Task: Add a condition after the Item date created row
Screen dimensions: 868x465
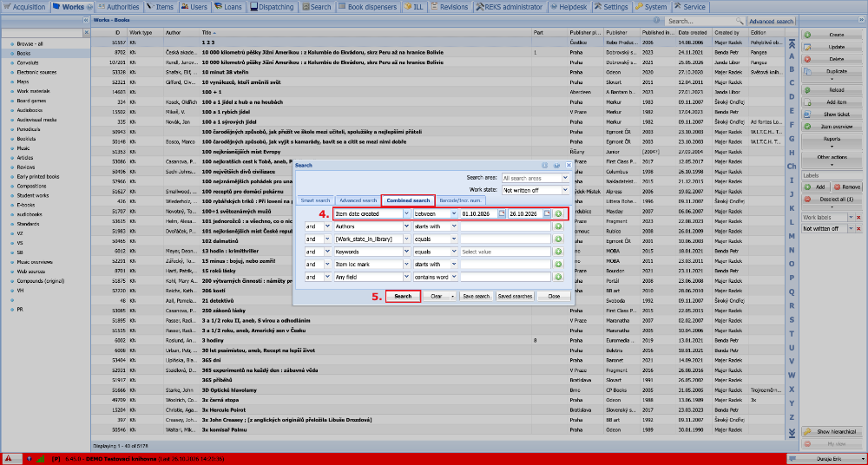Action: [558, 213]
